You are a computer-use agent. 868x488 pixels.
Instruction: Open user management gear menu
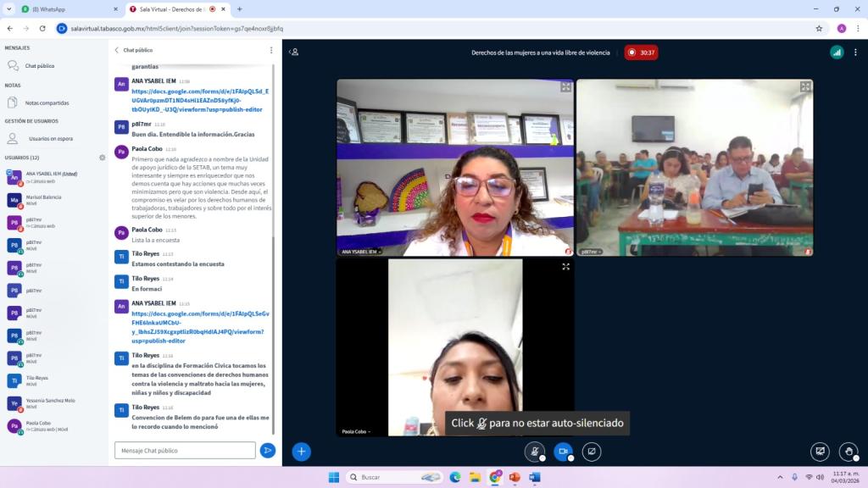(x=103, y=158)
